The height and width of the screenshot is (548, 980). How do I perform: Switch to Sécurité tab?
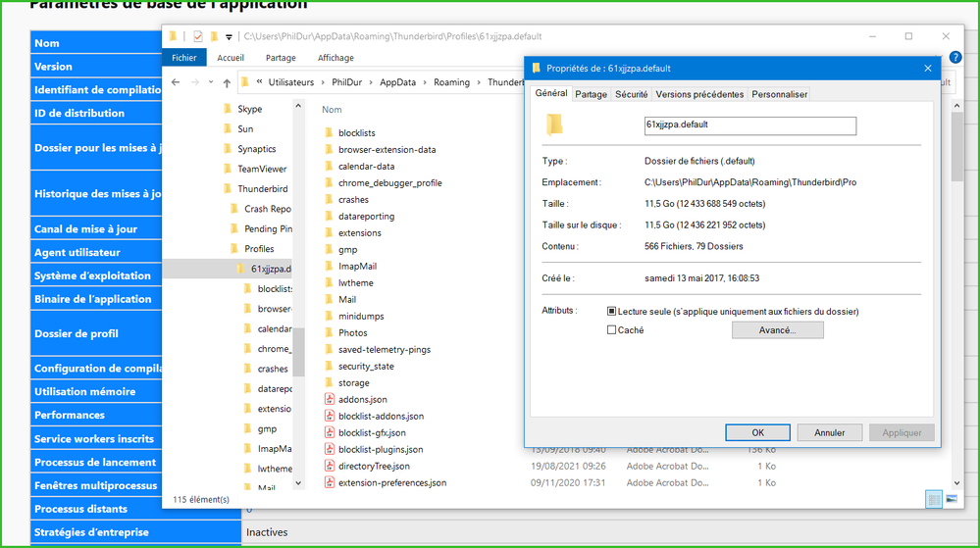[x=631, y=94]
